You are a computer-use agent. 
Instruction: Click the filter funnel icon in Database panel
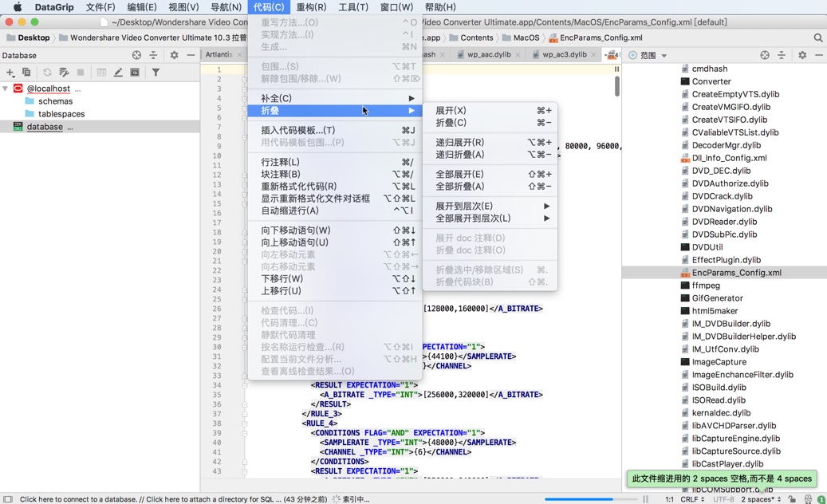[156, 73]
